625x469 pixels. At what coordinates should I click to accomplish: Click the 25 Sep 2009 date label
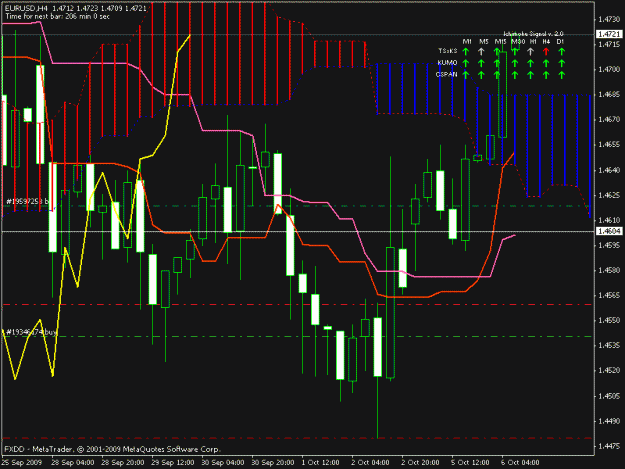22,462
